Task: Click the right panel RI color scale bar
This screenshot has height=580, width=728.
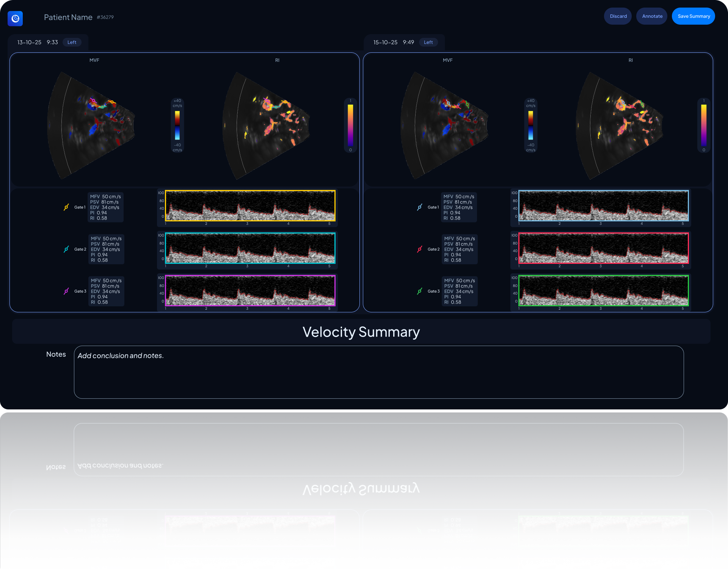Action: (703, 125)
